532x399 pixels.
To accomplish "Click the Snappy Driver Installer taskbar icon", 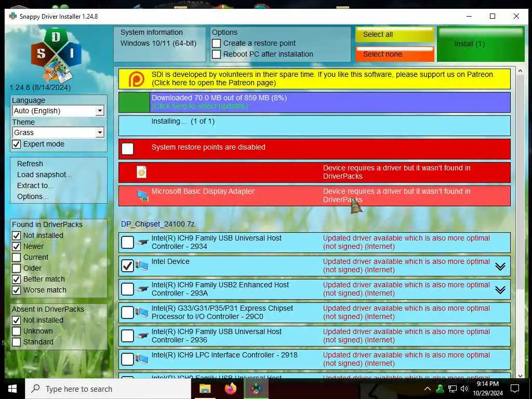I will tap(257, 389).
